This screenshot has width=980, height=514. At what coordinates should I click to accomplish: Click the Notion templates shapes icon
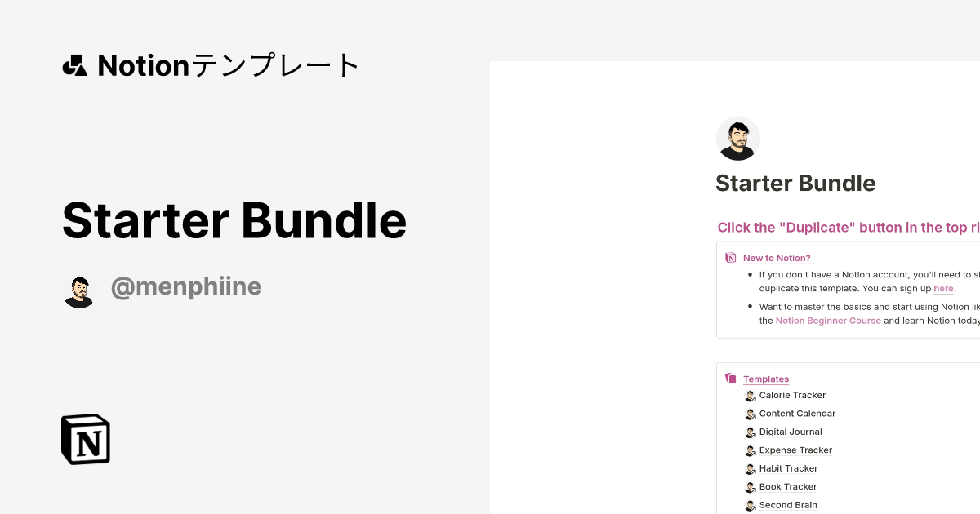pyautogui.click(x=74, y=65)
